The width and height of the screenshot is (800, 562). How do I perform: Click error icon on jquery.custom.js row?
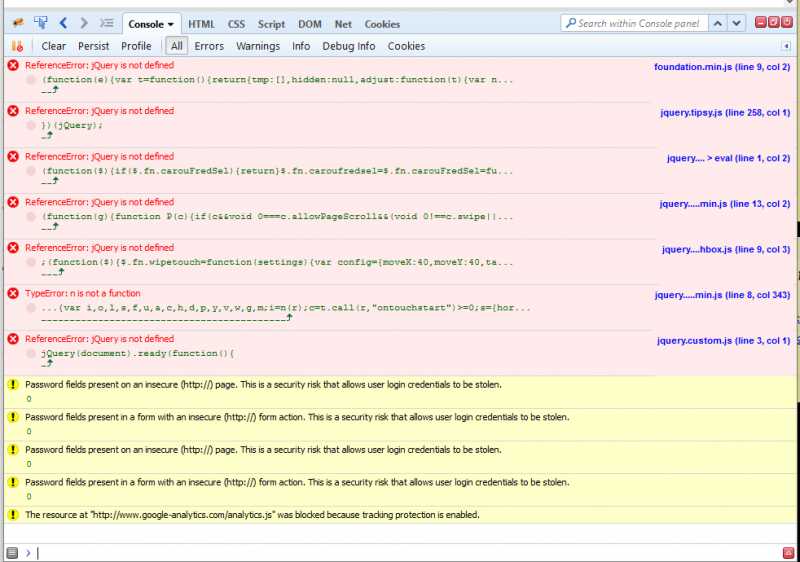pos(13,339)
